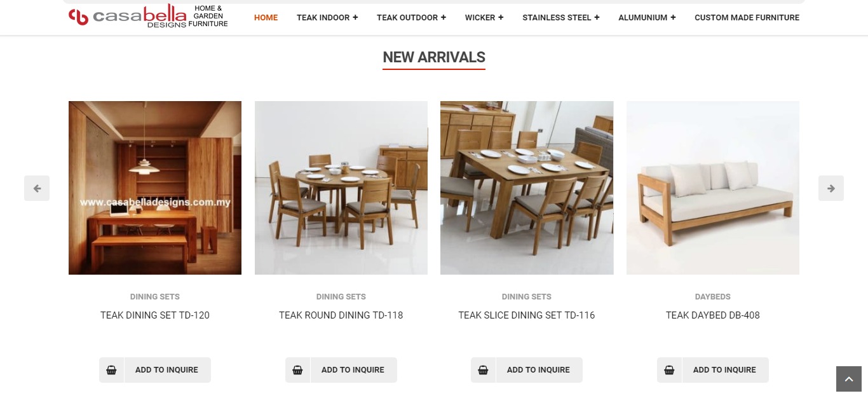Open the Teak Daybed DB-408 product image
This screenshot has height=398, width=868.
[x=713, y=188]
